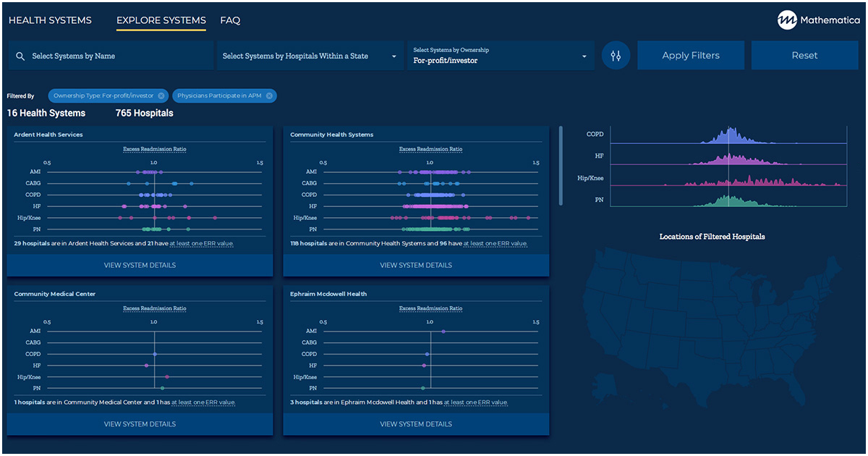Screen dimensions: 868x456
Task: Click the system list vertical scrollbar
Action: (560, 166)
